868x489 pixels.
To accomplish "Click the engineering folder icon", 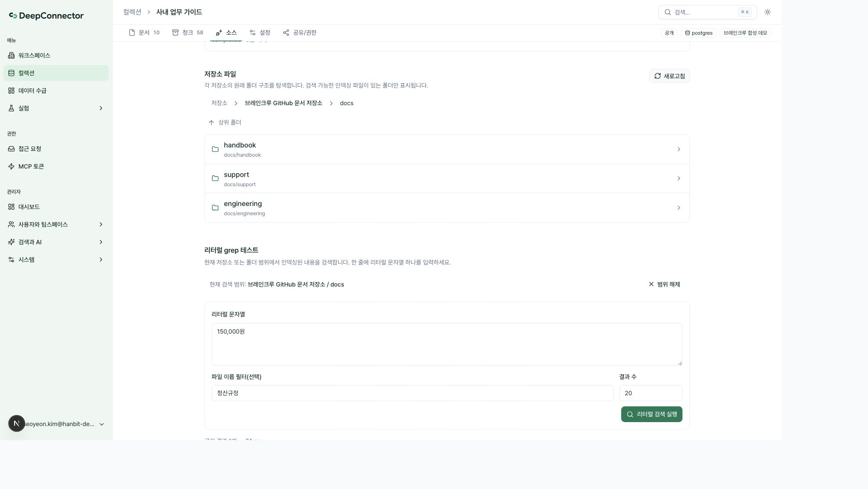I will pyautogui.click(x=215, y=208).
